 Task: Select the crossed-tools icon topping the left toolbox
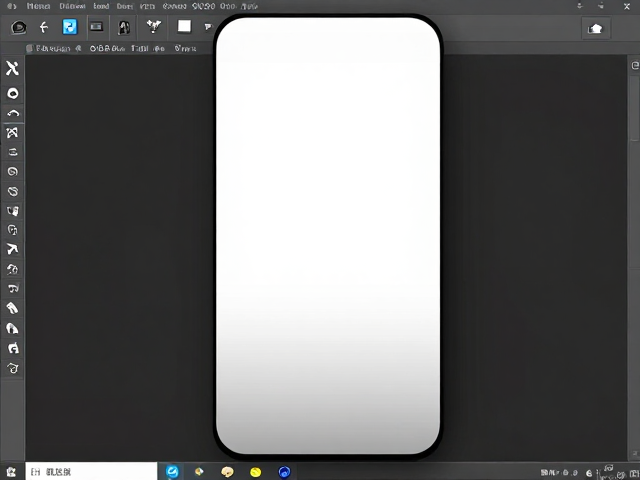[x=12, y=69]
